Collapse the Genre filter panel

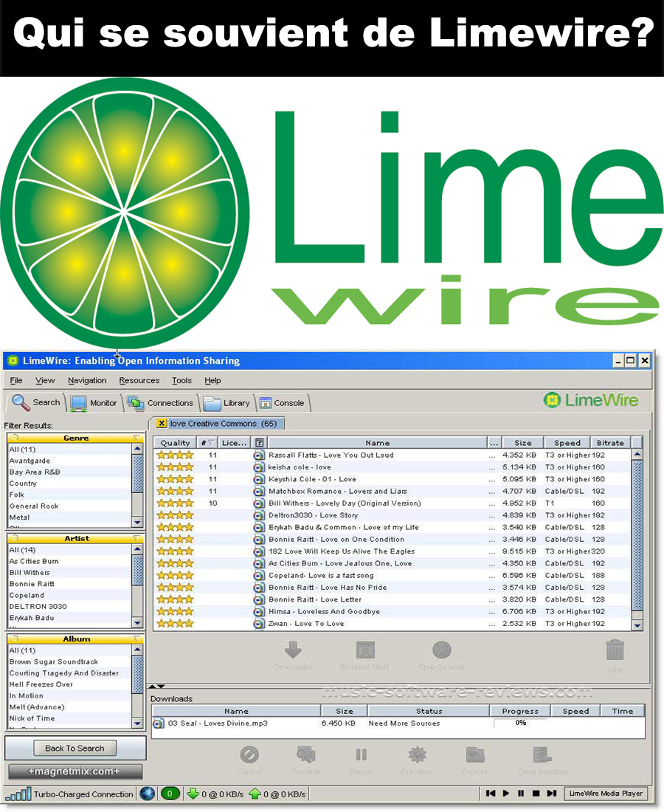click(x=136, y=438)
